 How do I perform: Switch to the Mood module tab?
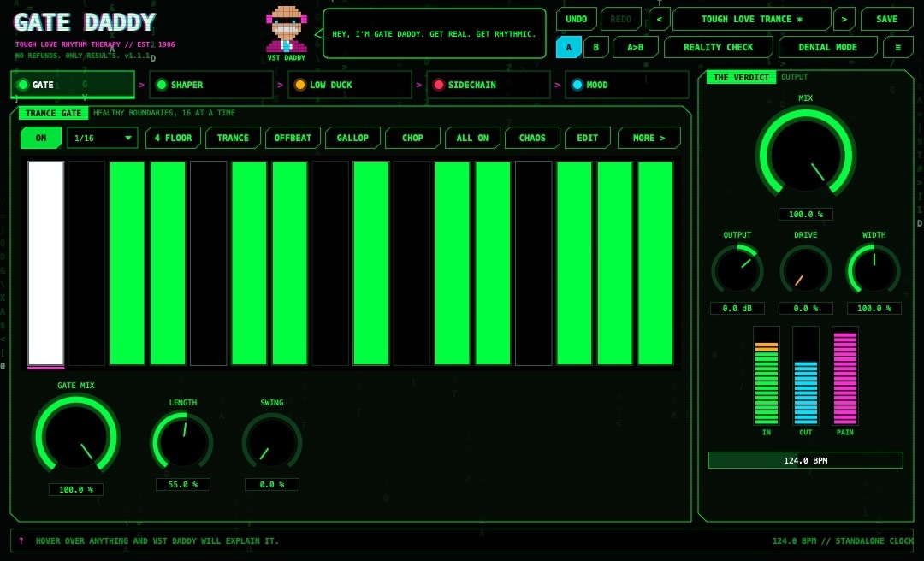(626, 85)
